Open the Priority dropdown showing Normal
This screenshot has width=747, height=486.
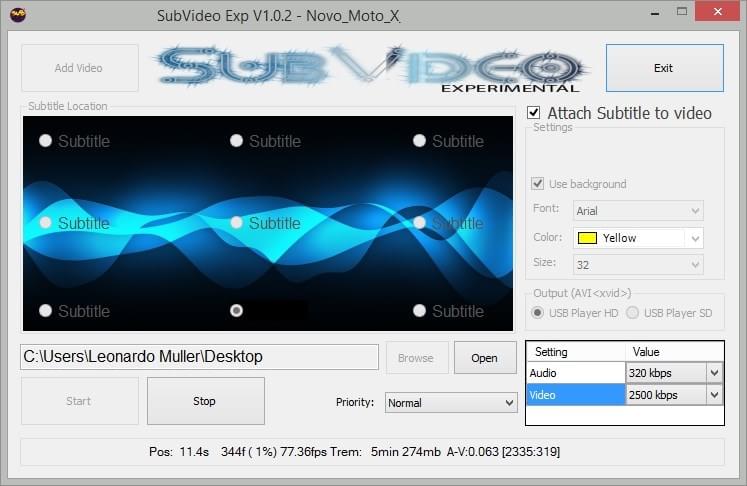point(451,403)
